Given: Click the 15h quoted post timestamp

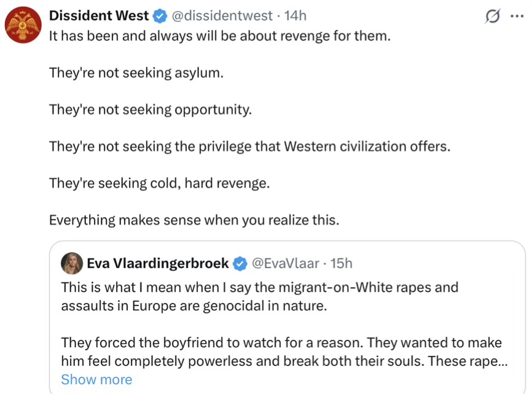Looking at the screenshot, I should [341, 264].
